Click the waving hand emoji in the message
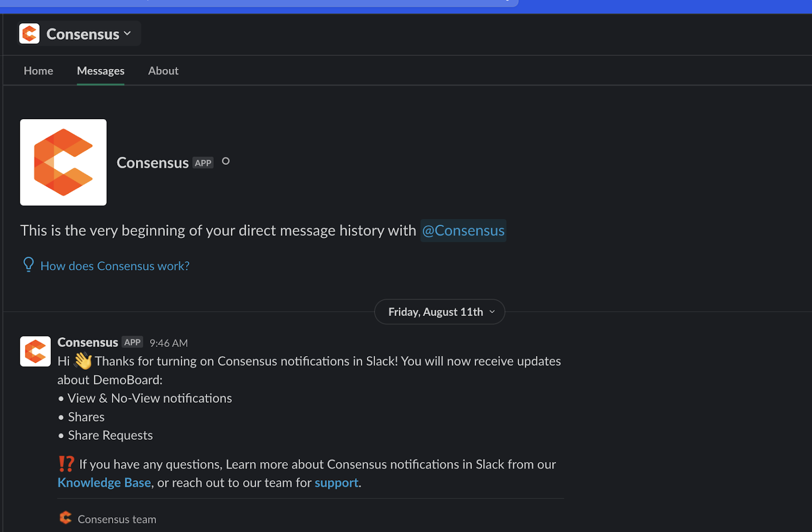The height and width of the screenshot is (532, 812). tap(83, 361)
